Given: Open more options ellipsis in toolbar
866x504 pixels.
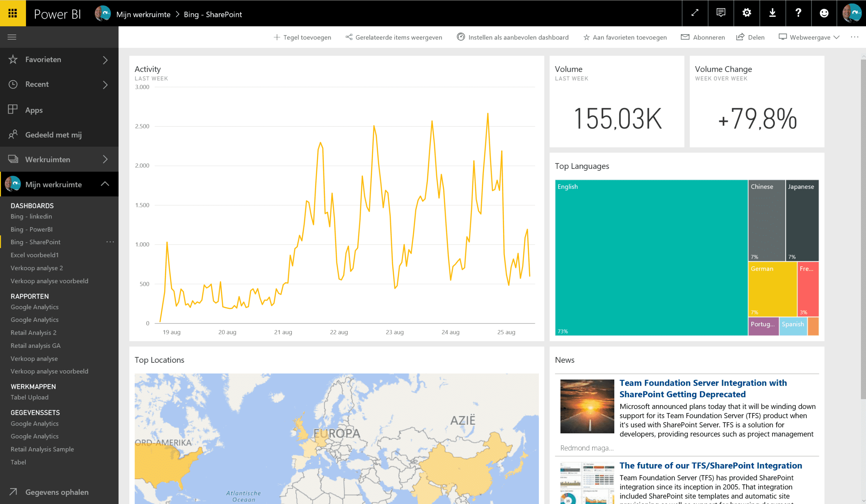Looking at the screenshot, I should point(854,37).
